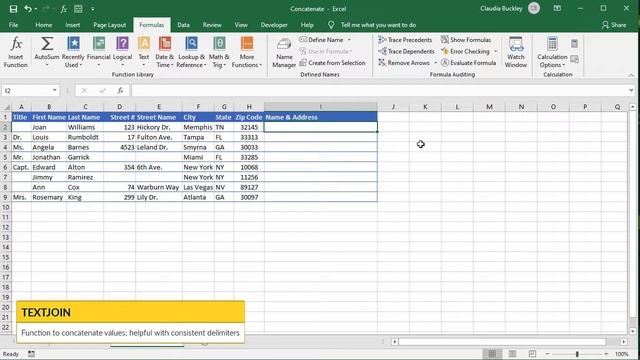Open Recently Used functions list
The width and height of the screenshot is (640, 360).
point(73,52)
